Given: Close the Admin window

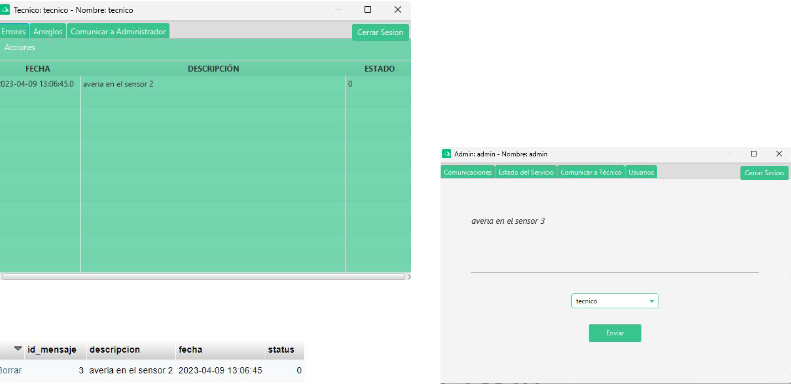Looking at the screenshot, I should coord(779,154).
